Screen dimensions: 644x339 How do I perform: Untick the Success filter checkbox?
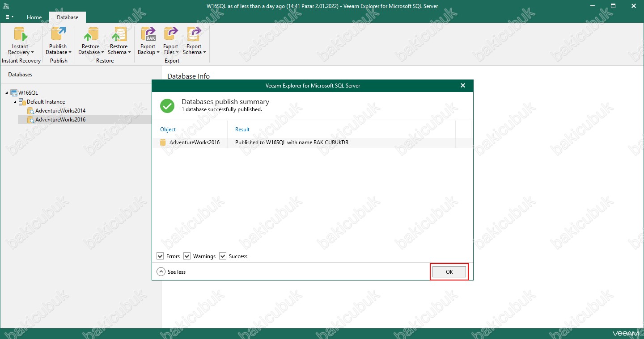223,256
